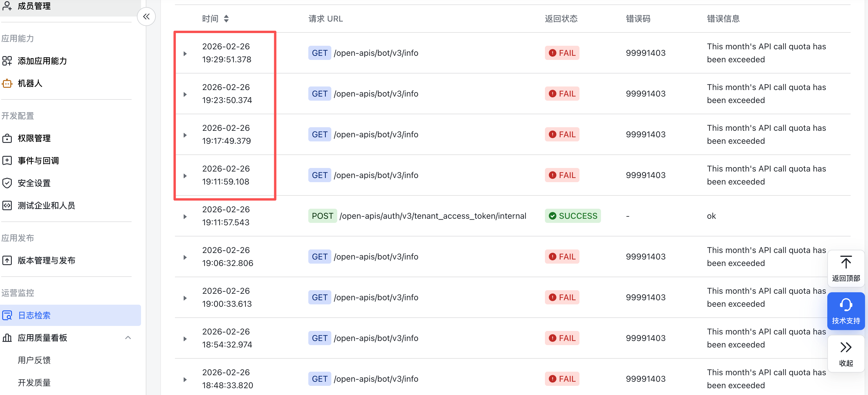868x395 pixels.
Task: Collapse the 应用质量看板 submenu chevron
Action: (x=128, y=337)
